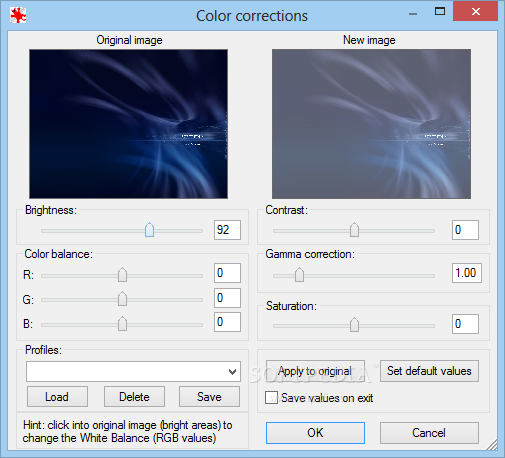Click the Contrast value field

point(465,230)
